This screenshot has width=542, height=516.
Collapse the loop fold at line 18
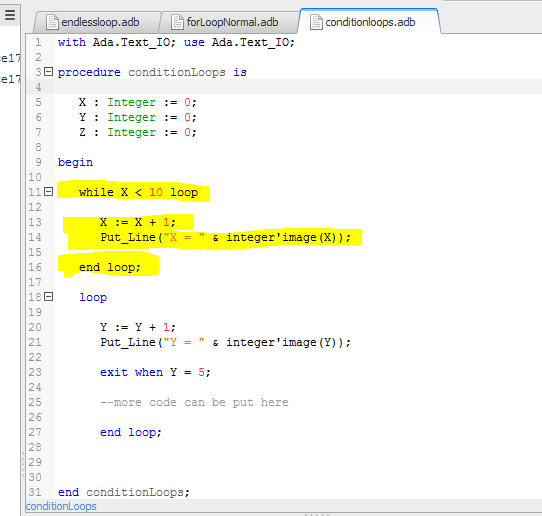(x=49, y=297)
